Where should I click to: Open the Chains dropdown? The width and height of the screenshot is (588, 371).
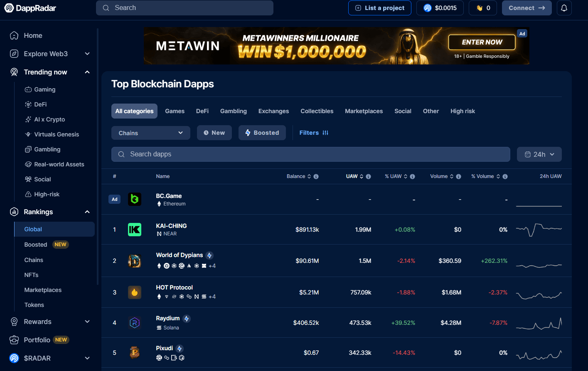coord(150,133)
